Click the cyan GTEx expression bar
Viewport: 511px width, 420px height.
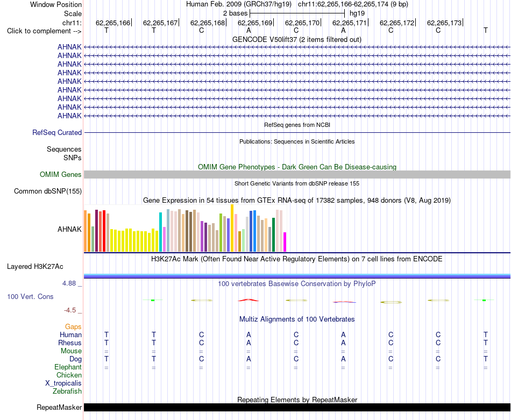tap(160, 232)
